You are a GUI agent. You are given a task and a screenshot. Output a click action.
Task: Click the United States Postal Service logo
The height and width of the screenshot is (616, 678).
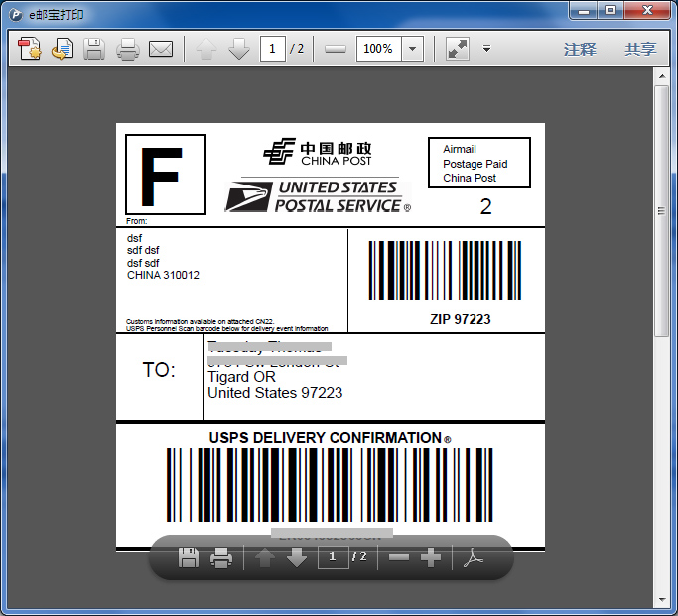[x=318, y=196]
